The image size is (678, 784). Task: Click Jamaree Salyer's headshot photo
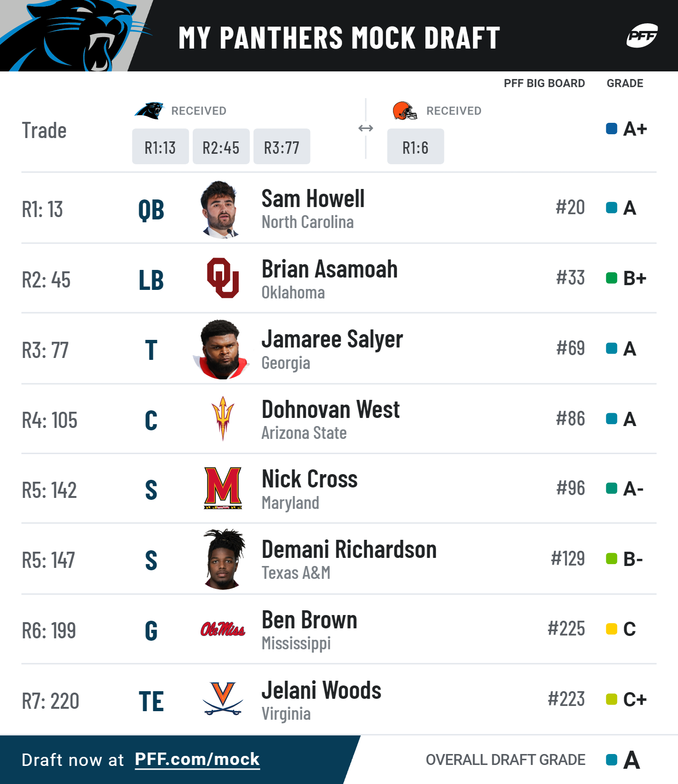pyautogui.click(x=221, y=349)
